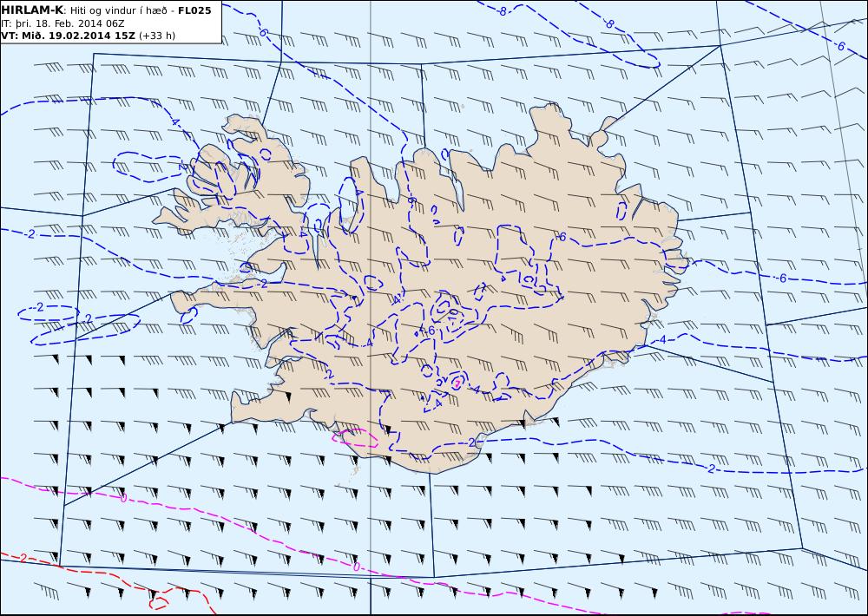Screen dimensions: 868x616
Task: Click the VT: Mið. 19.02.2014 15Z valid time
Action: [68, 36]
